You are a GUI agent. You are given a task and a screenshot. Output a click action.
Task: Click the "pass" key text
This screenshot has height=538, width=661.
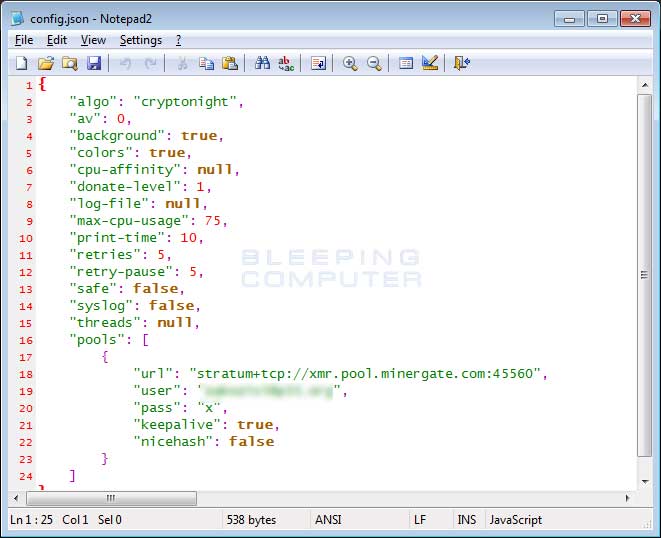tap(156, 408)
